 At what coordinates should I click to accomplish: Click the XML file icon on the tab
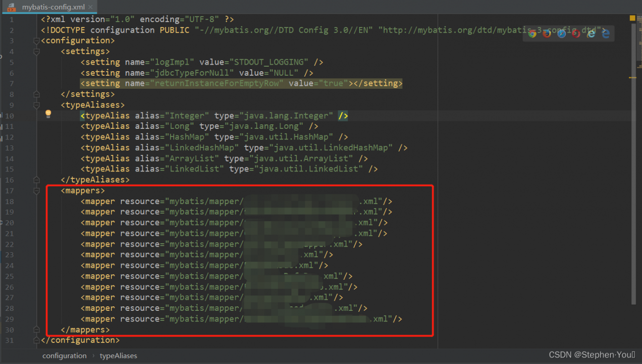(12, 8)
